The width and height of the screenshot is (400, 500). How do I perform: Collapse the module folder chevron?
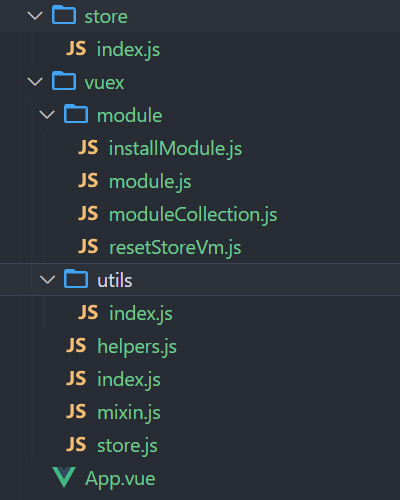point(47,115)
